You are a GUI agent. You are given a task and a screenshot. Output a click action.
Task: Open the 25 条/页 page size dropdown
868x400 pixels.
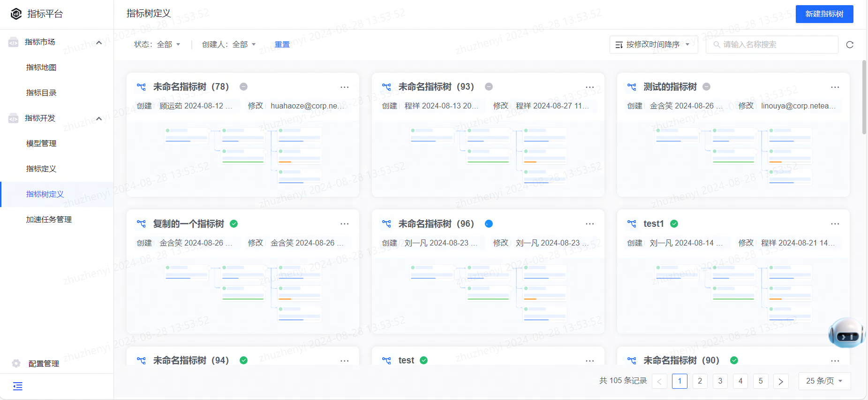coord(824,381)
